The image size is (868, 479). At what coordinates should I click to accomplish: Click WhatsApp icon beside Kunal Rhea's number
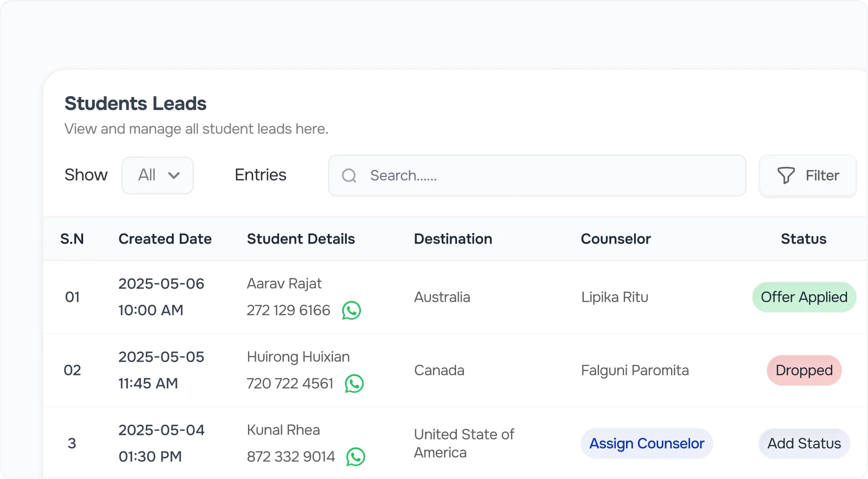tap(355, 457)
